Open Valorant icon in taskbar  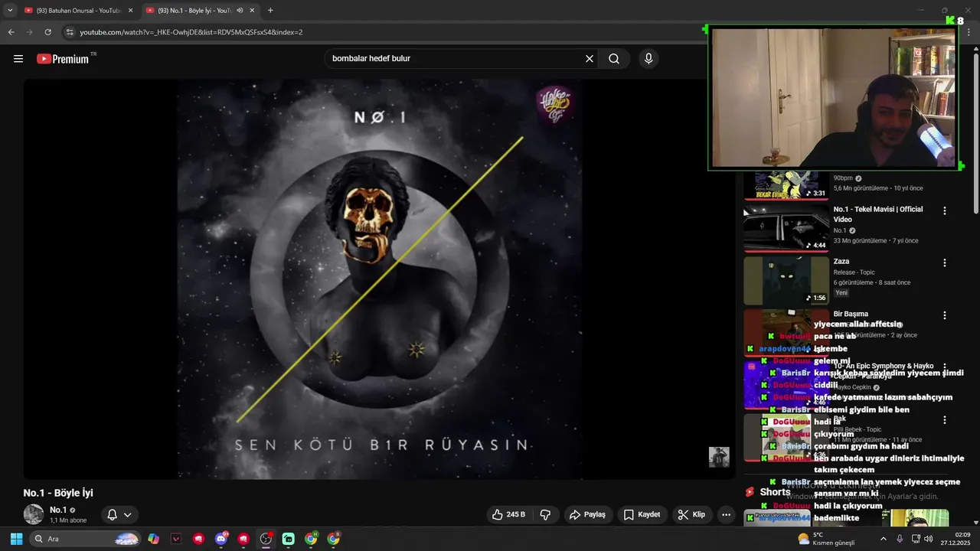pos(176,539)
